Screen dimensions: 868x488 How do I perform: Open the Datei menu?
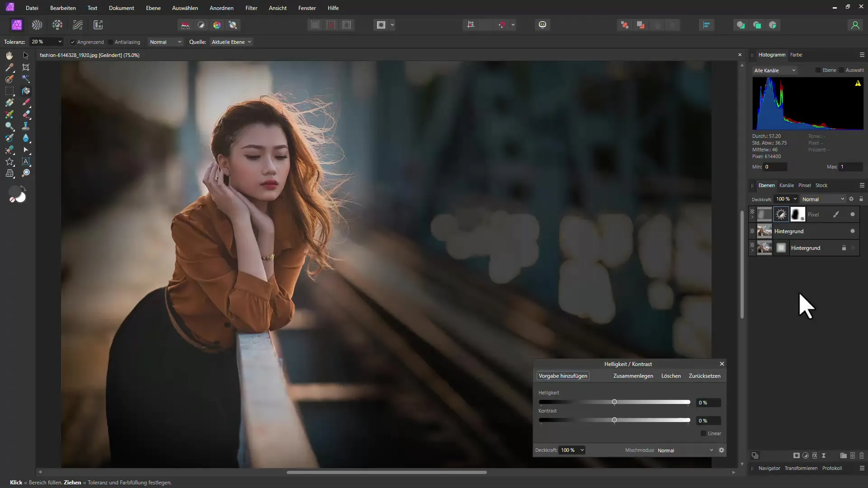pos(32,8)
